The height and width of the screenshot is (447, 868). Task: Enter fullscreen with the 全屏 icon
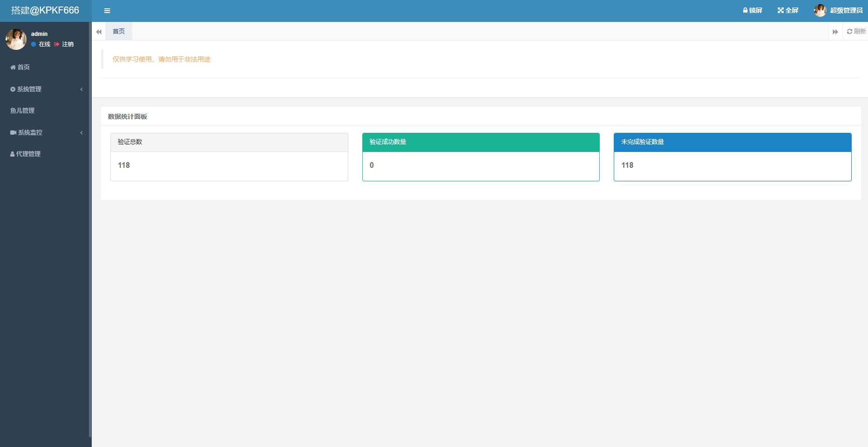(787, 10)
